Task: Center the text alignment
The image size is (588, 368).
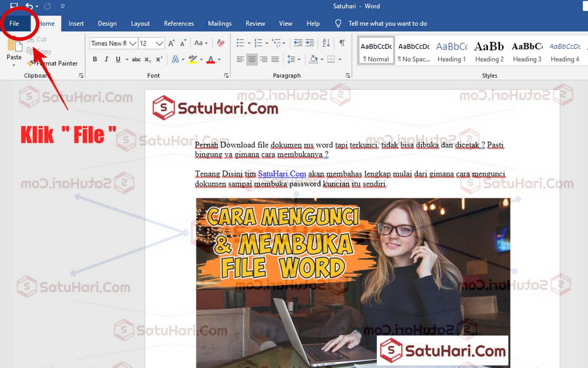Action: pos(252,59)
